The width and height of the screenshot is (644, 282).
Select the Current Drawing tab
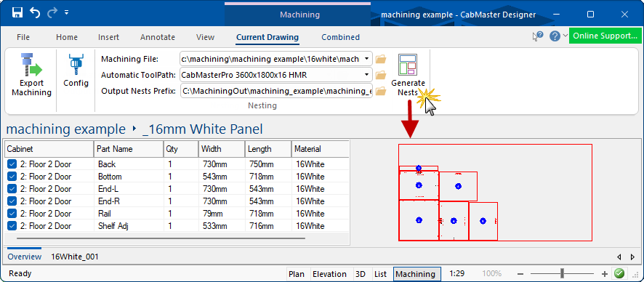tap(267, 37)
